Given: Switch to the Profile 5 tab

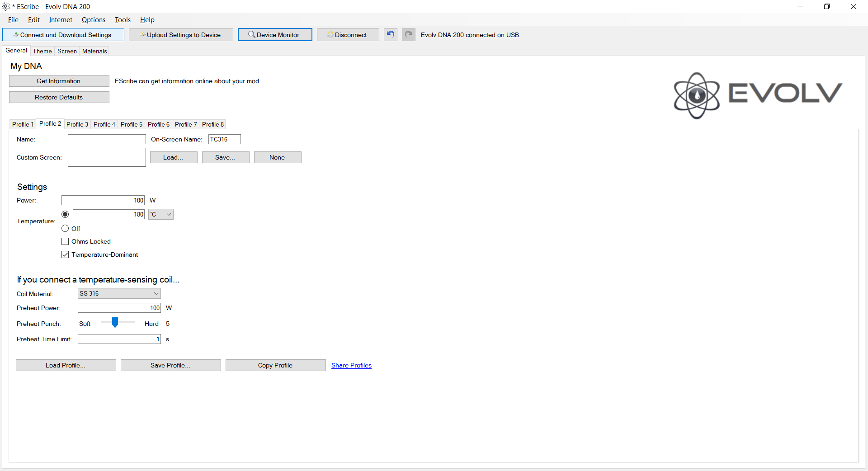Looking at the screenshot, I should click(x=132, y=124).
